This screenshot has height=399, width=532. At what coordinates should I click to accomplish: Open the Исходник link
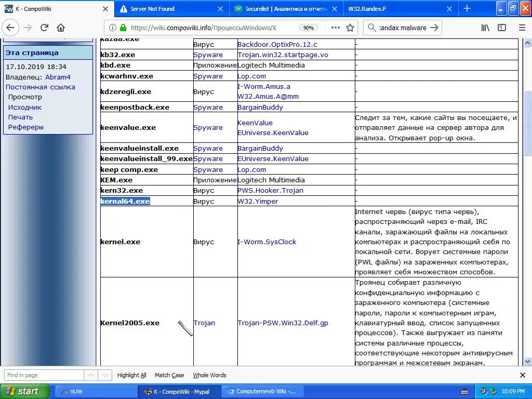25,107
